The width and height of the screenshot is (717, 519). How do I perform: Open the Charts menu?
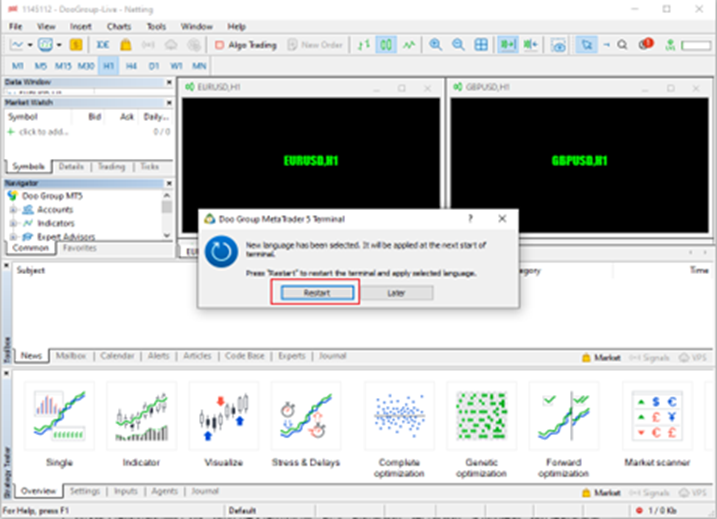coord(118,26)
